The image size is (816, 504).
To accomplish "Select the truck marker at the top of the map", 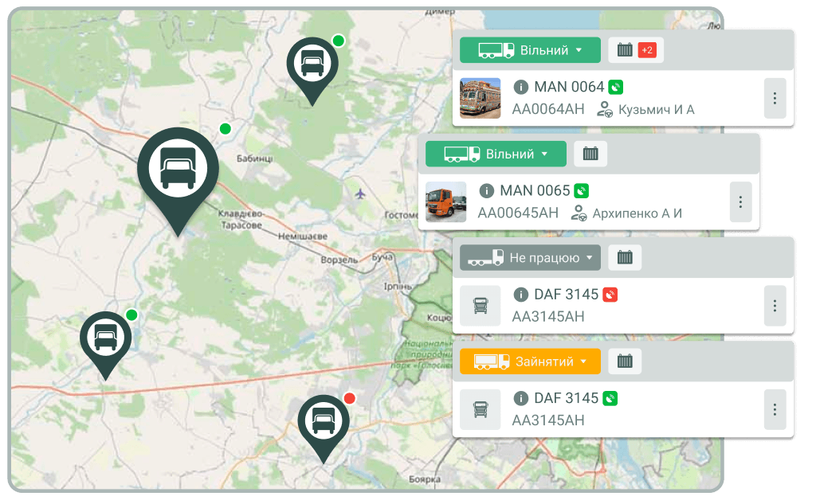I will [312, 64].
